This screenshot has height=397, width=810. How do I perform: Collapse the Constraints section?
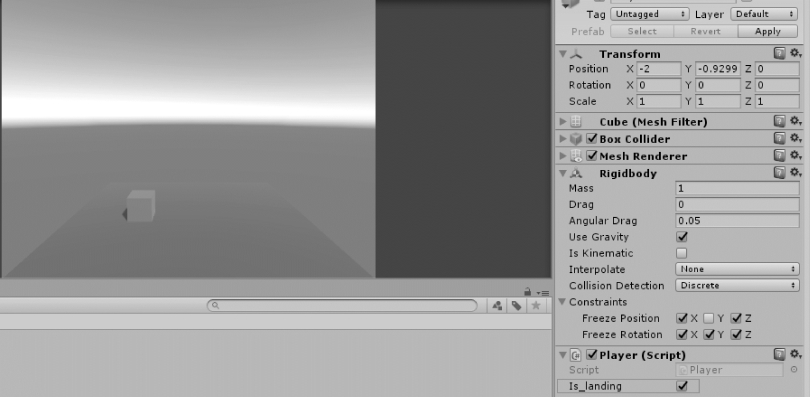click(x=563, y=301)
